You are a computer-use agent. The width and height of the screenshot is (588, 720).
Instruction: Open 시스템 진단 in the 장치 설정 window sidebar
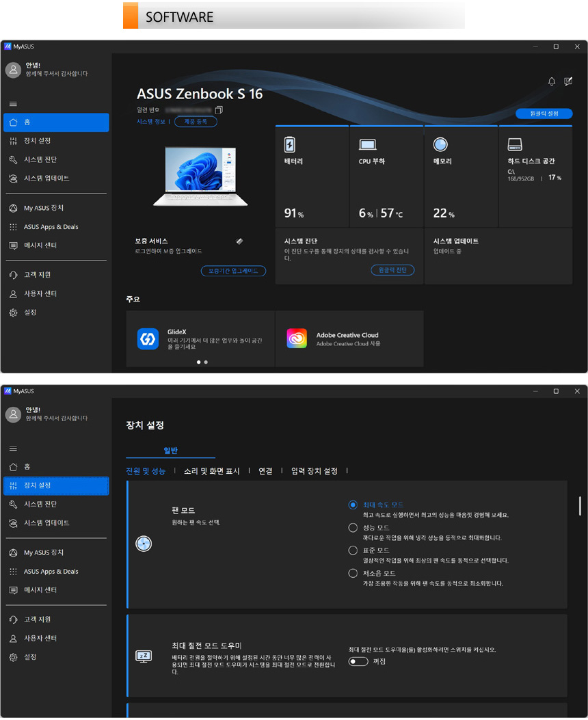pos(56,504)
